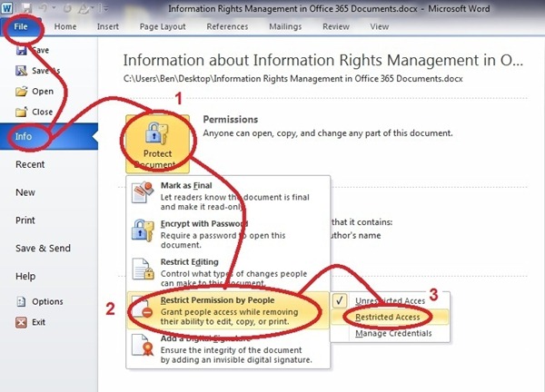This screenshot has height=392, width=545.
Task: Click the Encrypt with Password lock icon
Action: coord(143,230)
